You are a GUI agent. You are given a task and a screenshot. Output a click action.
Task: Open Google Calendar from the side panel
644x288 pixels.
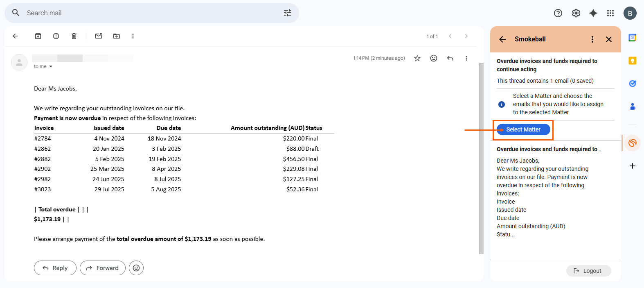(x=633, y=38)
